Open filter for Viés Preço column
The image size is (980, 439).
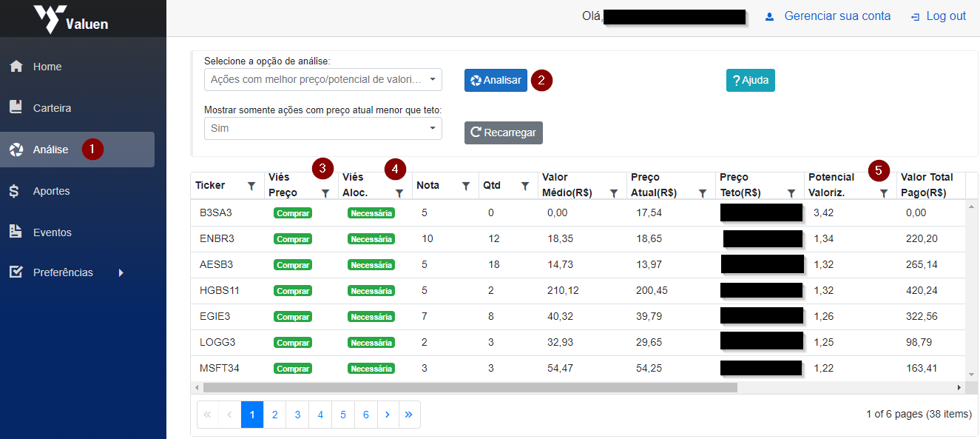pyautogui.click(x=325, y=193)
